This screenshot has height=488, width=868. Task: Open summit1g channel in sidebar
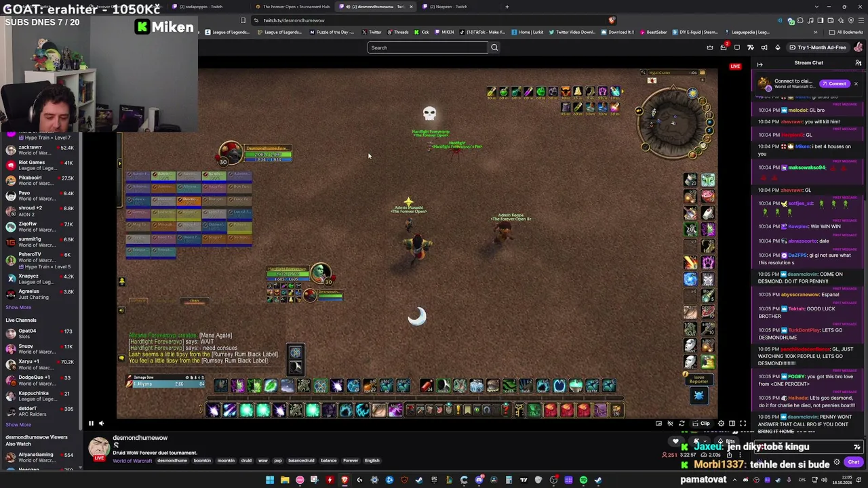click(40, 242)
